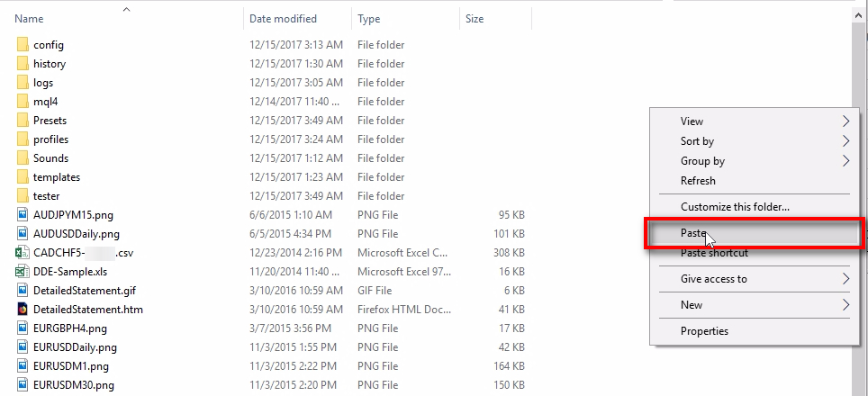
Task: Choose Paste shortcut from context menu
Action: 754,253
